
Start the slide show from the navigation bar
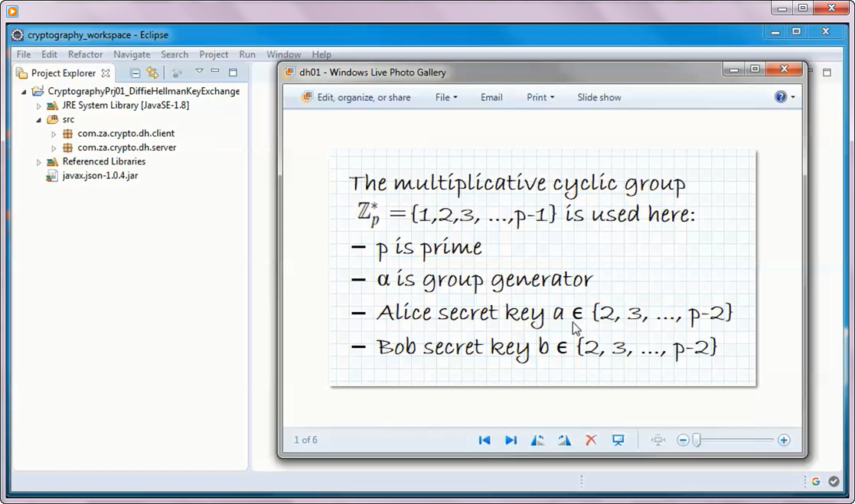tap(618, 440)
